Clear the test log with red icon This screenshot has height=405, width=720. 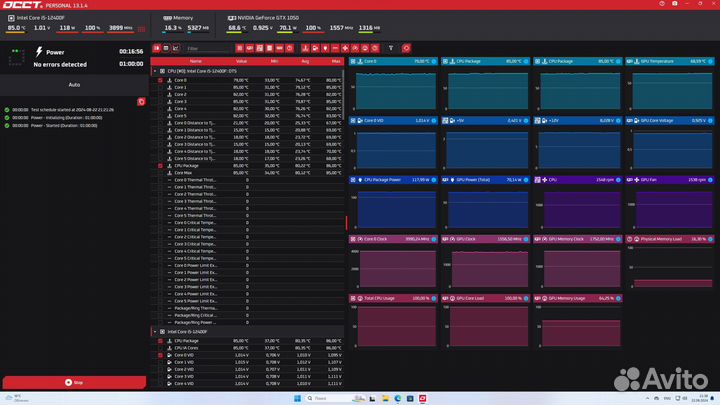click(141, 102)
